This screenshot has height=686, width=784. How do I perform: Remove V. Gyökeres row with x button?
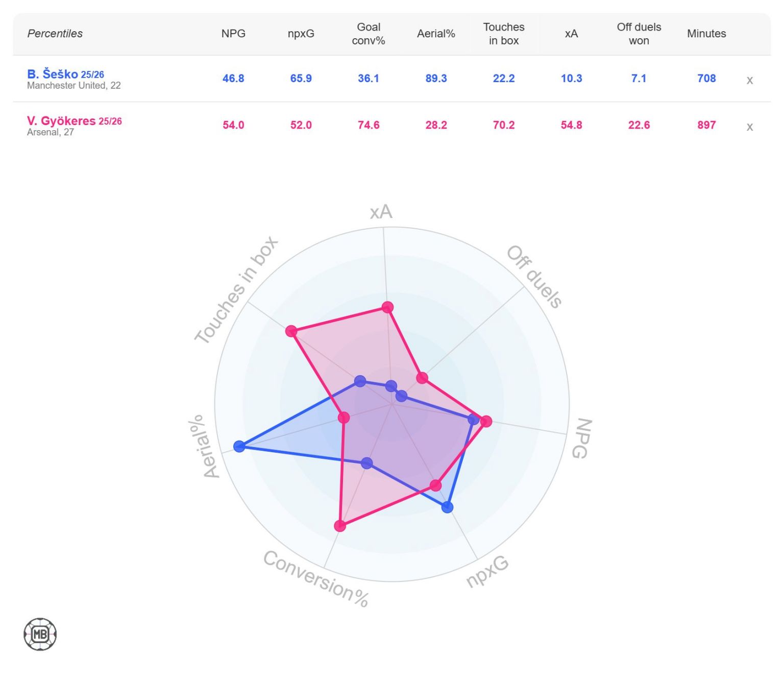[749, 127]
